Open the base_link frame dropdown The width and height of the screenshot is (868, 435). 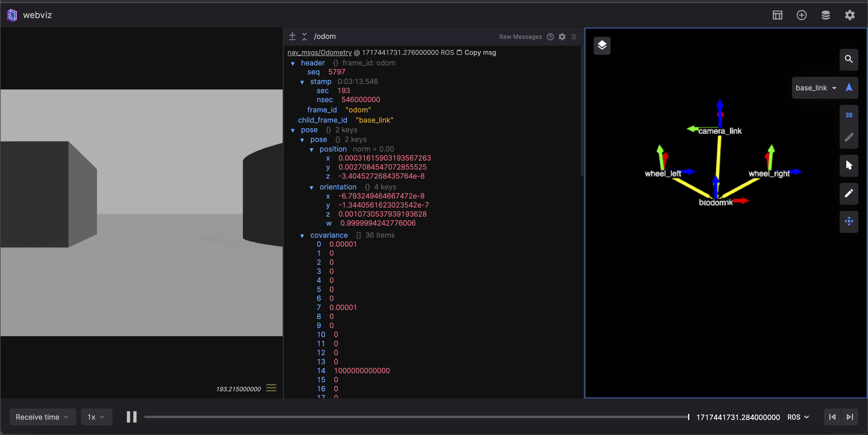click(816, 88)
